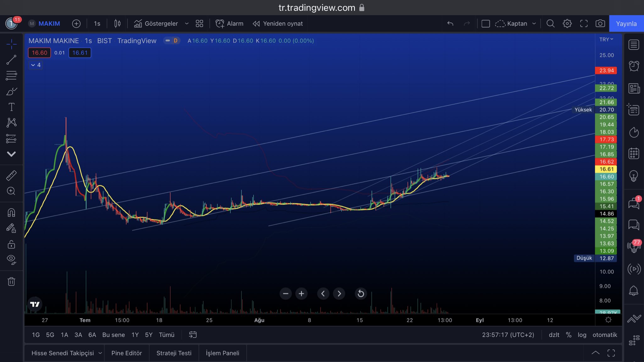This screenshot has width=644, height=362.
Task: Open the quick search magnifier
Action: pyautogui.click(x=550, y=24)
